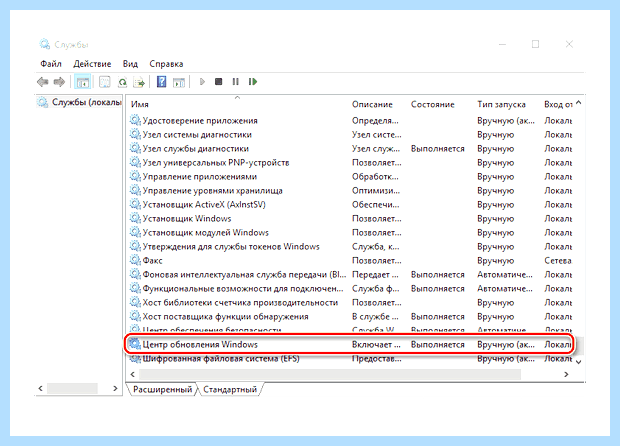Sort by the Состояние column header
The width and height of the screenshot is (620, 446).
[433, 104]
